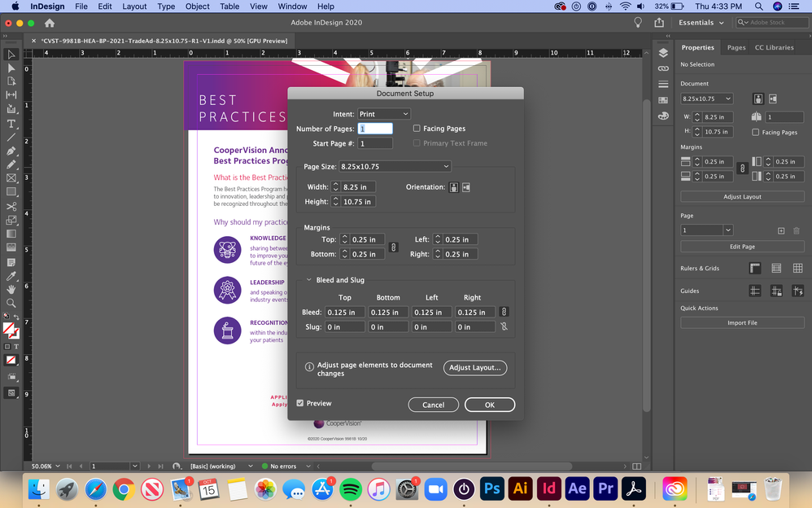Choose the Zoom tool
The image size is (812, 508).
11,303
